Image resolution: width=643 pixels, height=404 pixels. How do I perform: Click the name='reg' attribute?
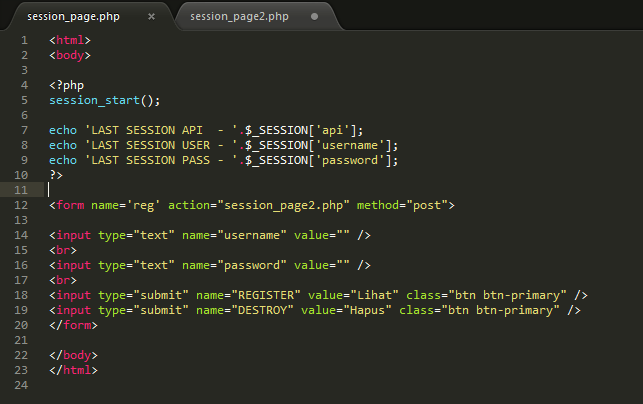[125, 205]
